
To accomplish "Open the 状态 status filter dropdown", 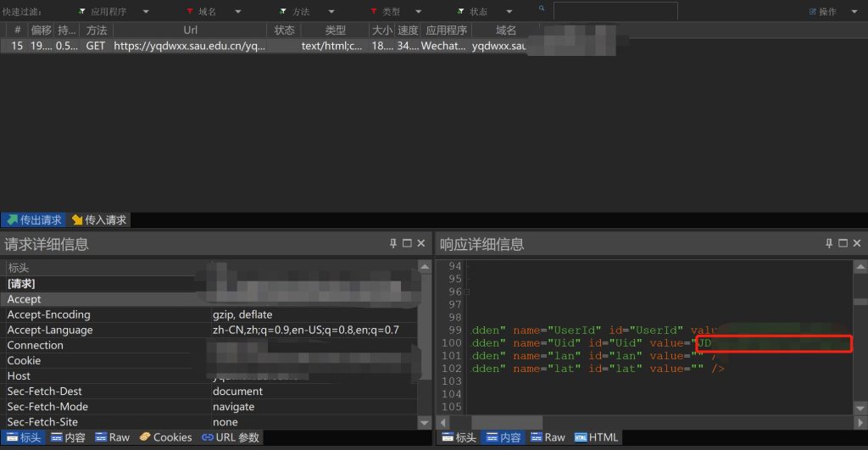I will [x=508, y=12].
